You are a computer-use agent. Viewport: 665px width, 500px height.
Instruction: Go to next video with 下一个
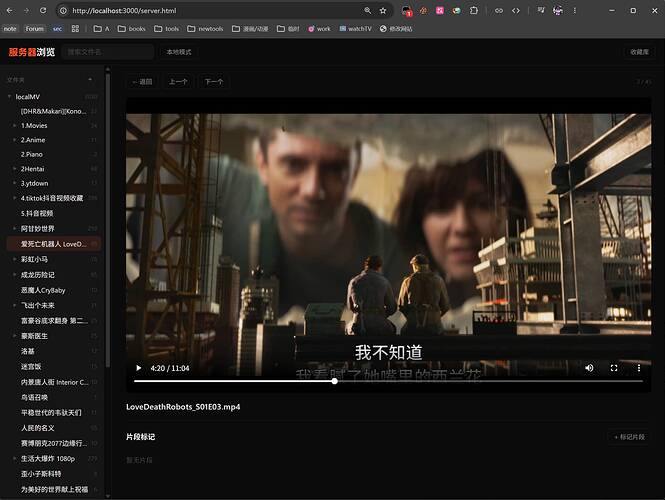tap(213, 81)
